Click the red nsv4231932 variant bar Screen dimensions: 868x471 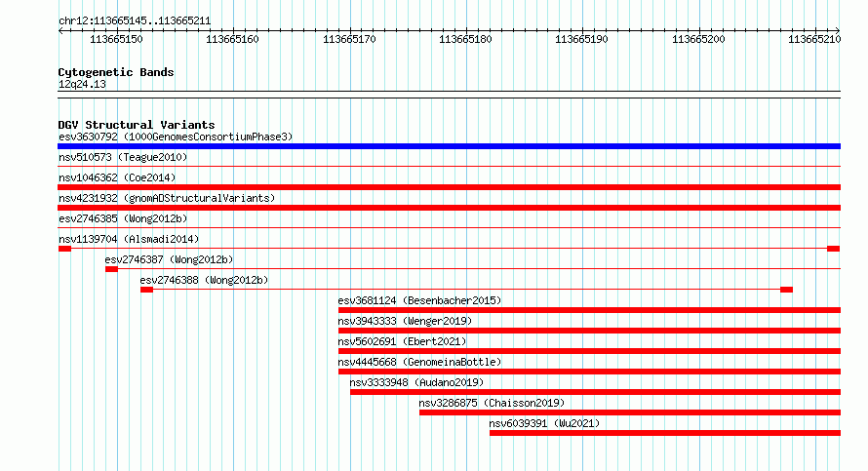pos(449,208)
